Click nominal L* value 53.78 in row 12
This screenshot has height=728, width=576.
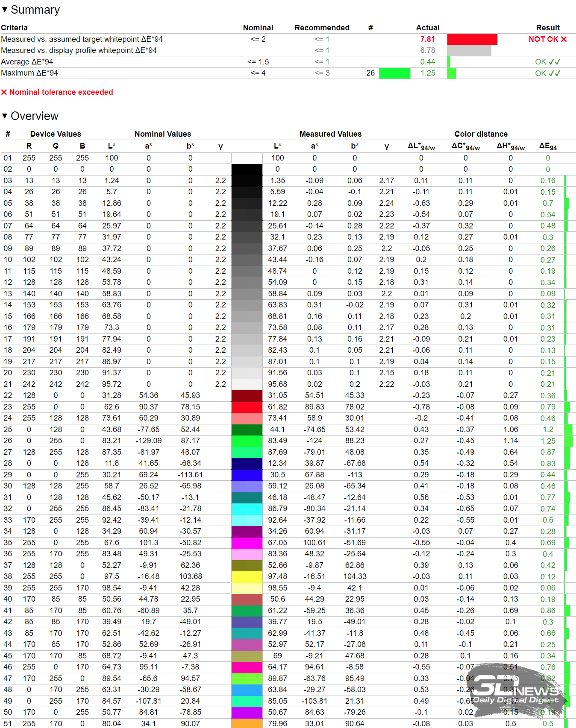pyautogui.click(x=112, y=283)
